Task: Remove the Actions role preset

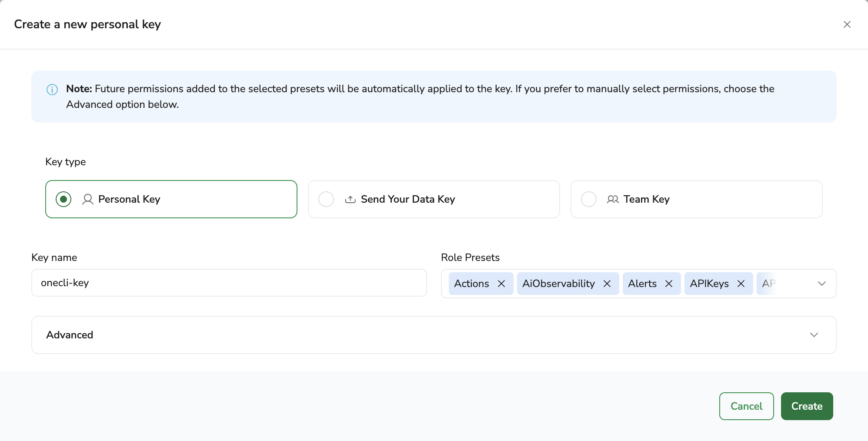Action: coord(501,284)
